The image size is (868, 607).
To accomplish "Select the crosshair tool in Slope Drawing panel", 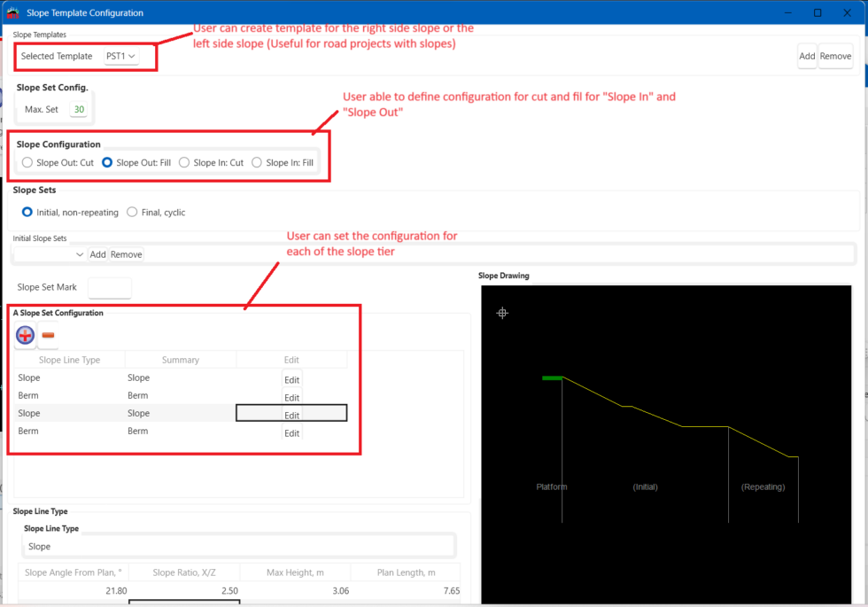I will click(x=502, y=313).
